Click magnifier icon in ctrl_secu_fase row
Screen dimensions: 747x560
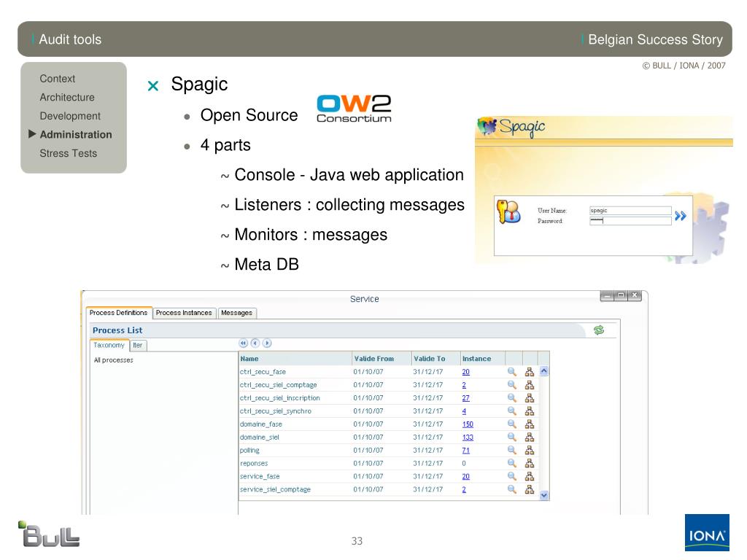pos(511,371)
